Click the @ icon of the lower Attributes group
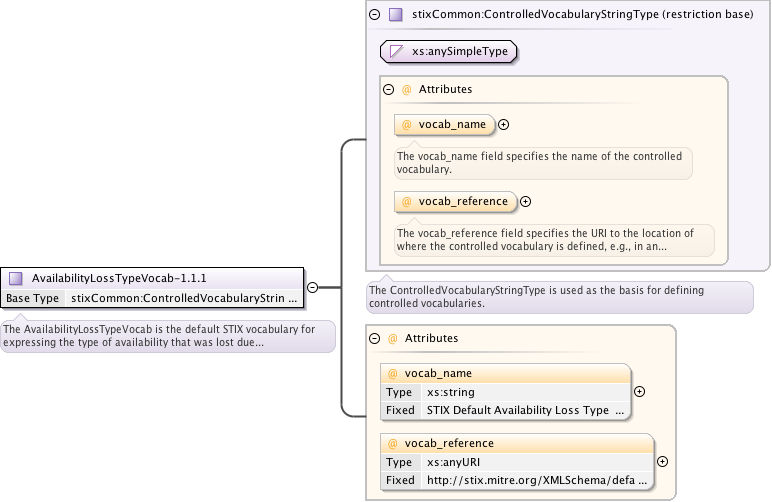Image resolution: width=772 pixels, height=502 pixels. pyautogui.click(x=393, y=339)
